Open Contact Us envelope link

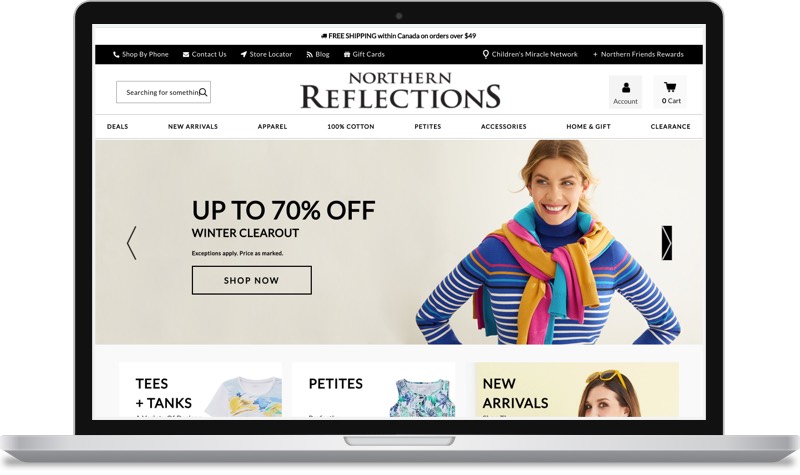coord(205,54)
